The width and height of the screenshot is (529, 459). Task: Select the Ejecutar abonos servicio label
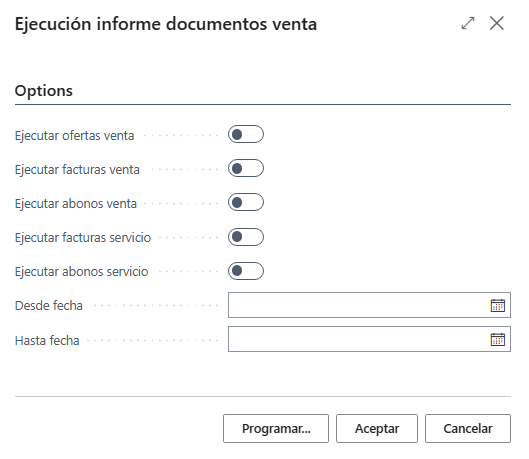(82, 272)
